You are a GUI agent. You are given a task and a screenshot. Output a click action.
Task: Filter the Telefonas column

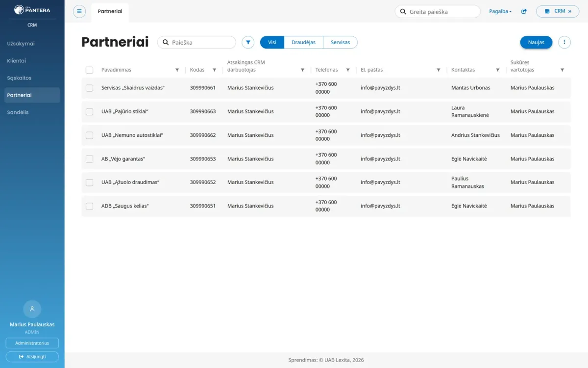tap(348, 70)
